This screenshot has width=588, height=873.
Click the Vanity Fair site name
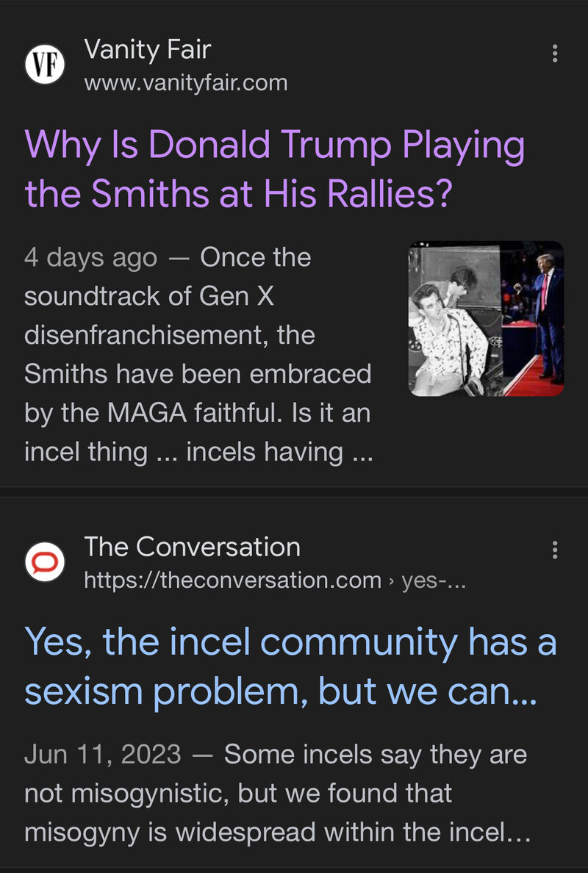pyautogui.click(x=148, y=49)
